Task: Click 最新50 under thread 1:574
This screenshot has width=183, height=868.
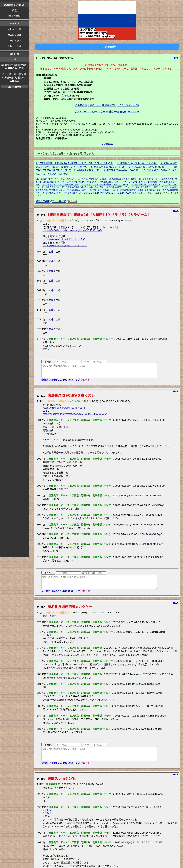Action: pos(55,380)
